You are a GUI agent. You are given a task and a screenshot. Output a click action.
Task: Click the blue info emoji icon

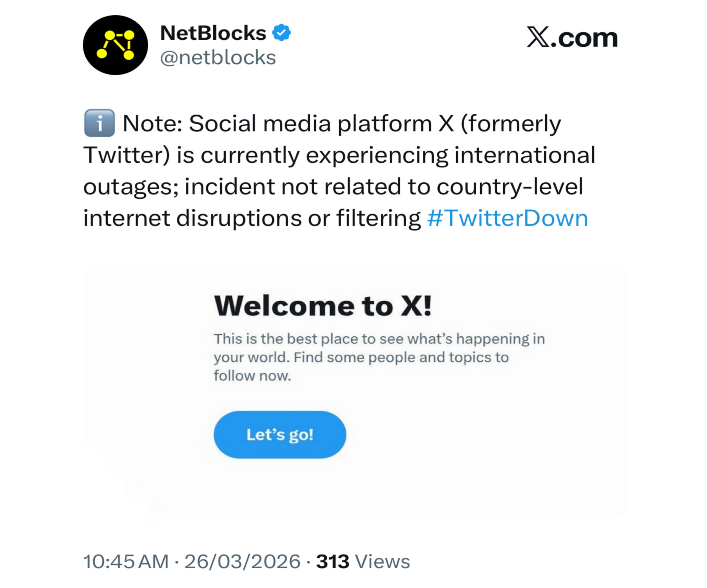(99, 123)
